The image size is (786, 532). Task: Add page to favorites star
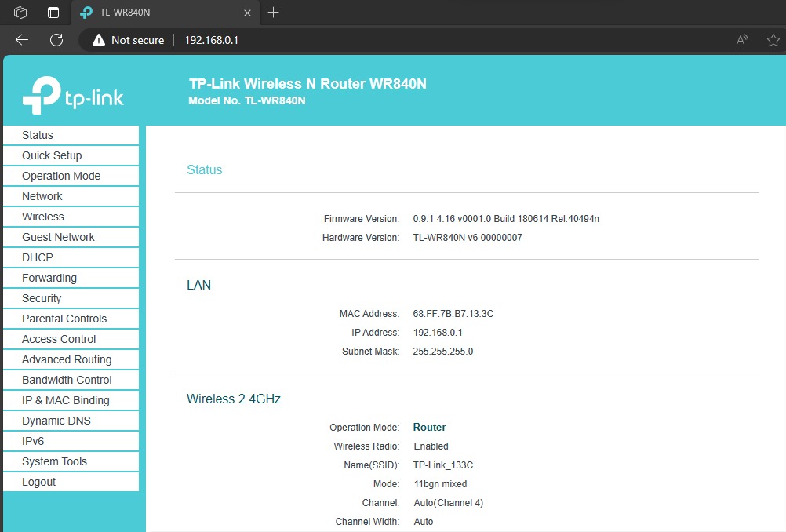[773, 40]
